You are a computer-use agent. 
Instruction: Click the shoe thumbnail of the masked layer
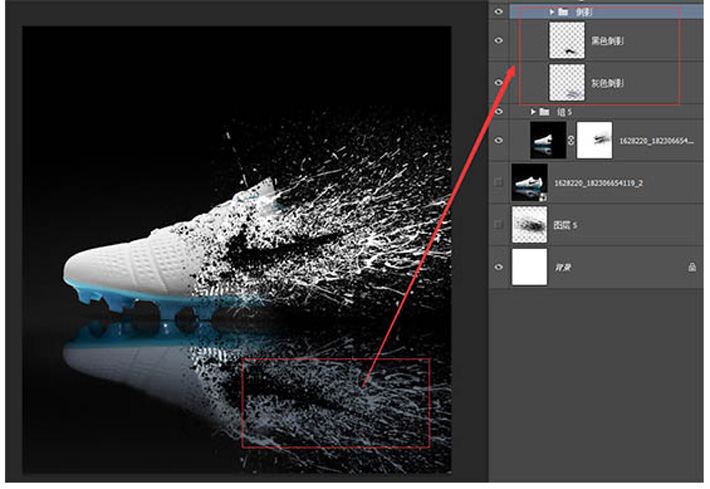[x=547, y=141]
